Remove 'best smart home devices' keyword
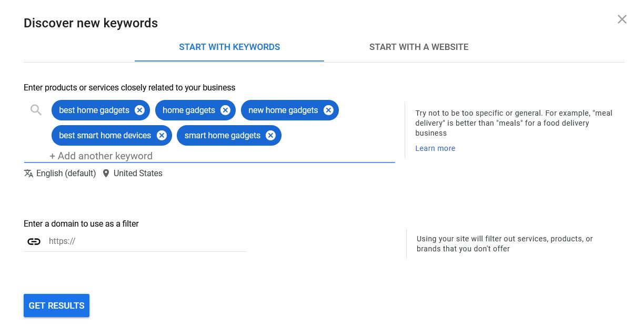The height and width of the screenshot is (326, 644). click(162, 135)
